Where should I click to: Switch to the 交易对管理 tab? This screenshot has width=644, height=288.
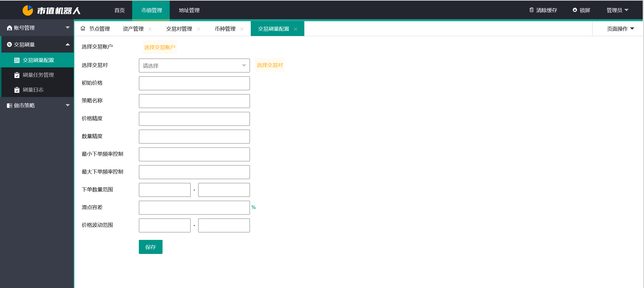(x=179, y=29)
